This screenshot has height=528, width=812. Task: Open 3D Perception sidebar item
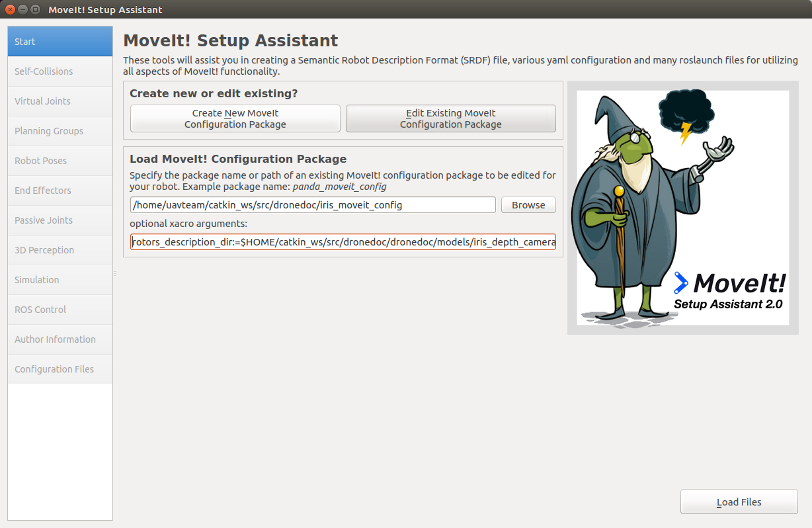pyautogui.click(x=60, y=250)
